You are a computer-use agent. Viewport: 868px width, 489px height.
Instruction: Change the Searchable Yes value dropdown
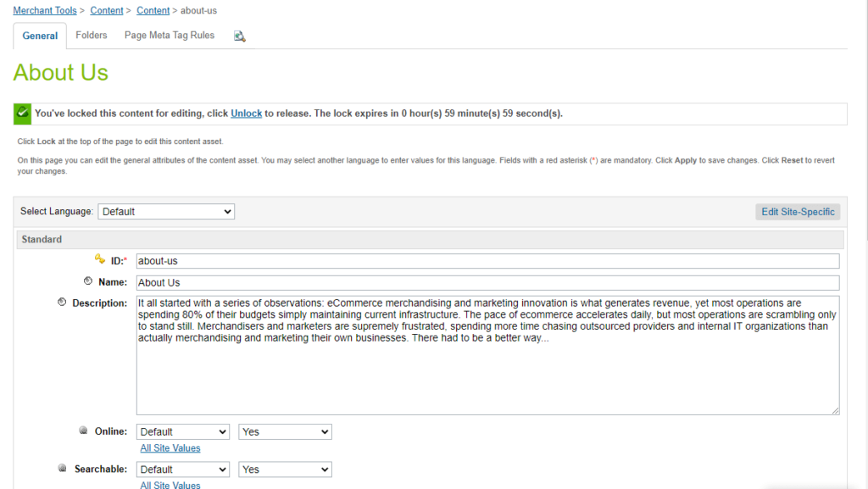coord(285,470)
